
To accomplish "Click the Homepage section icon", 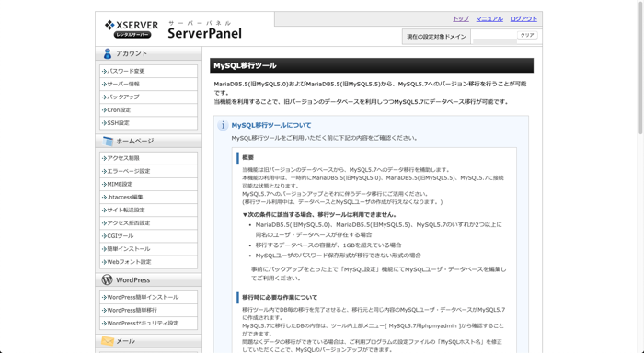I will click(x=108, y=141).
